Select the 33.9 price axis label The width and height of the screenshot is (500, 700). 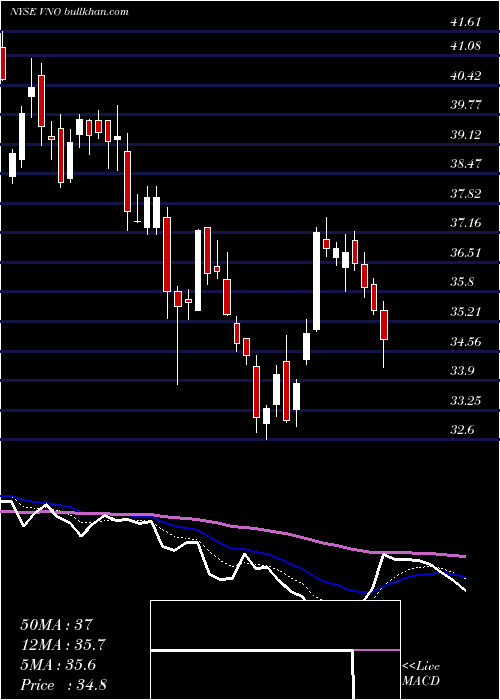tap(462, 371)
